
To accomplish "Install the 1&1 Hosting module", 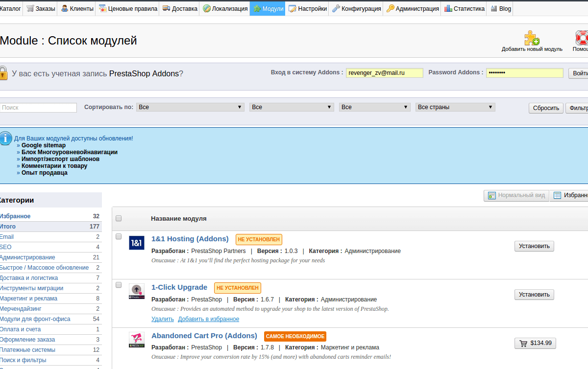I will 534,246.
